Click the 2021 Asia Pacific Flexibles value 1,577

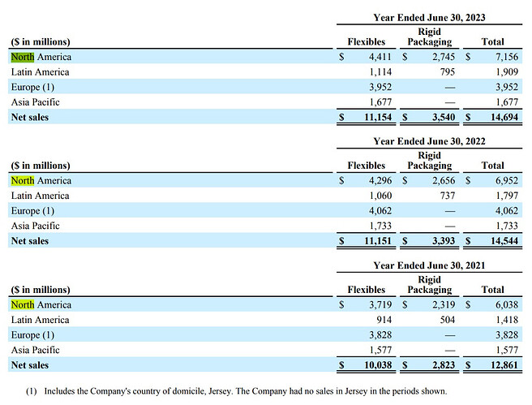[x=380, y=350]
